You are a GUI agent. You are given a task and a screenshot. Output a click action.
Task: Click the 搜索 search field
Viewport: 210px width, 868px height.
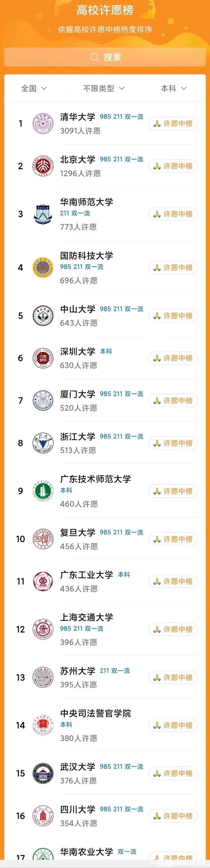pyautogui.click(x=105, y=57)
